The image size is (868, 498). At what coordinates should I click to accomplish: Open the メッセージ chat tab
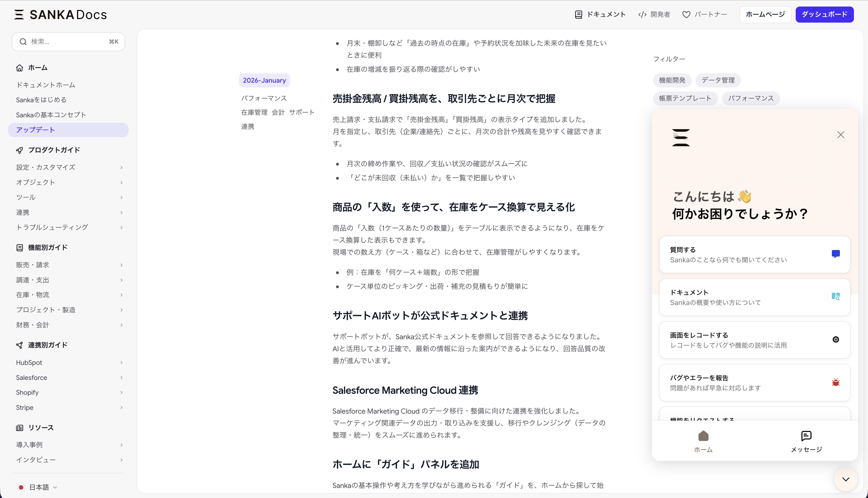coord(806,441)
